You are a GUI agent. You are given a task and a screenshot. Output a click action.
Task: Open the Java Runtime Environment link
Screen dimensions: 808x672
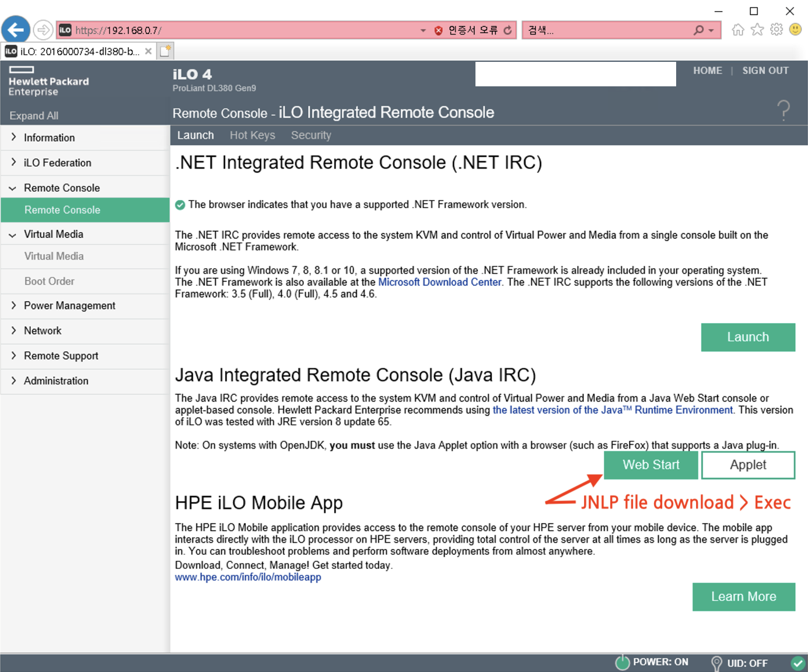tap(613, 410)
